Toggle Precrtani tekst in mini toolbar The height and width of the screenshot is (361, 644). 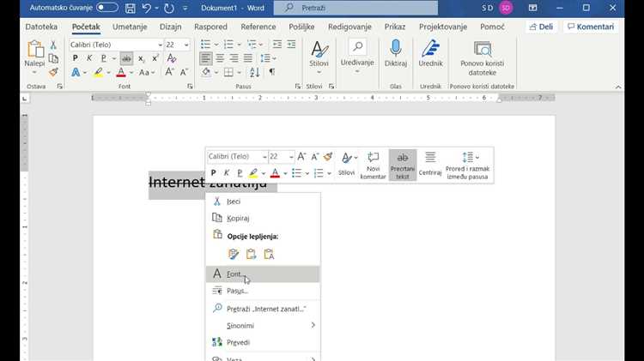403,165
